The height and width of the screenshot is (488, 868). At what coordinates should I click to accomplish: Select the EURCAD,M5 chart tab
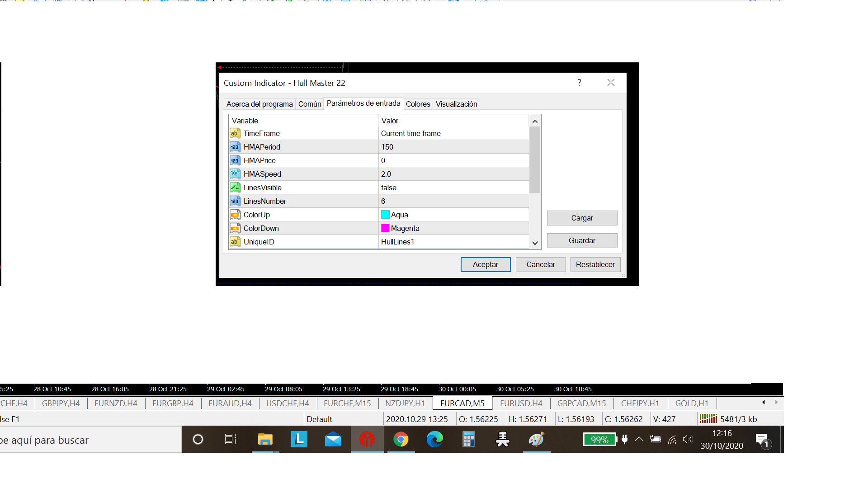(462, 403)
